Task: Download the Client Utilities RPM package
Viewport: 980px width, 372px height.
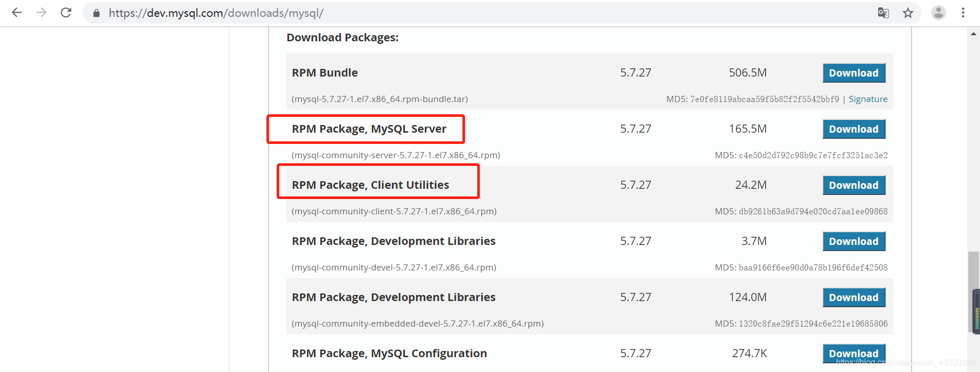Action: click(853, 185)
